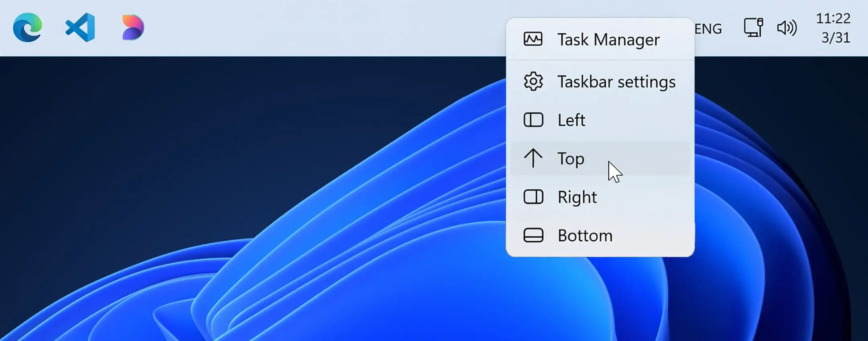This screenshot has height=341, width=868.
Task: Open the volume speaker icon
Action: point(787,28)
